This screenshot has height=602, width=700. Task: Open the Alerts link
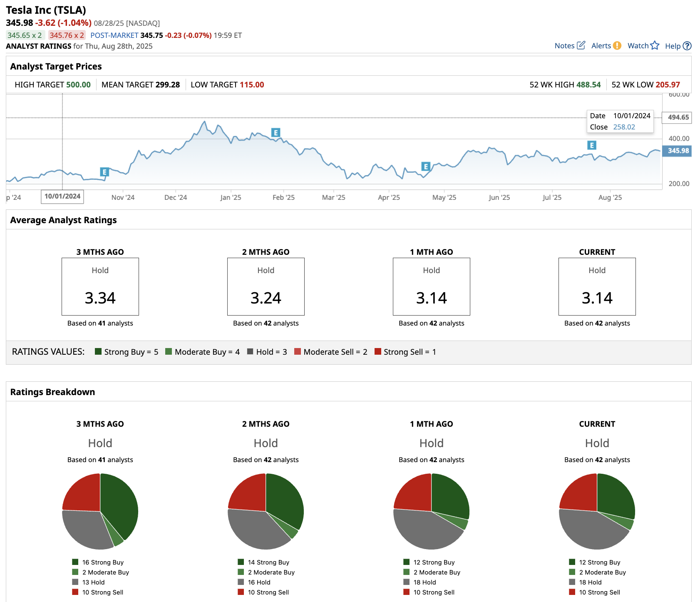coord(601,46)
